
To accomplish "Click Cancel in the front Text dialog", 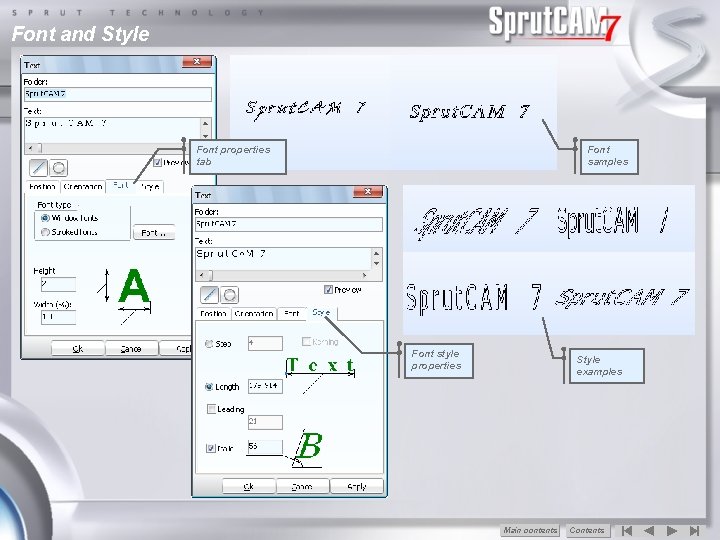I will tap(302, 486).
